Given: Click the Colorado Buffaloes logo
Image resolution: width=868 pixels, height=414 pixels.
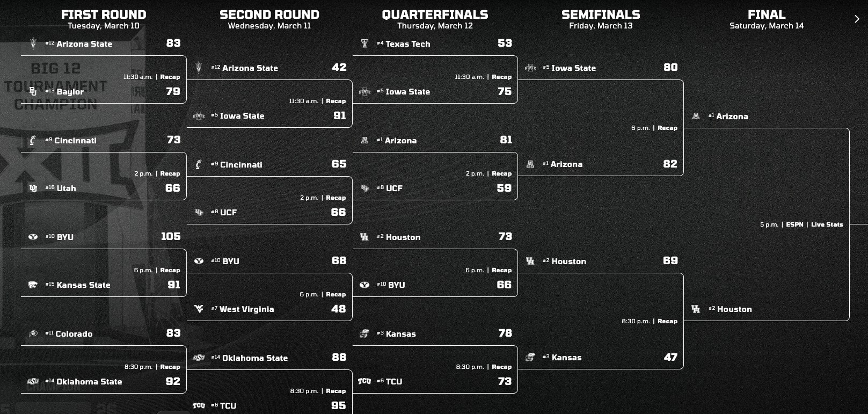Looking at the screenshot, I should click(33, 333).
